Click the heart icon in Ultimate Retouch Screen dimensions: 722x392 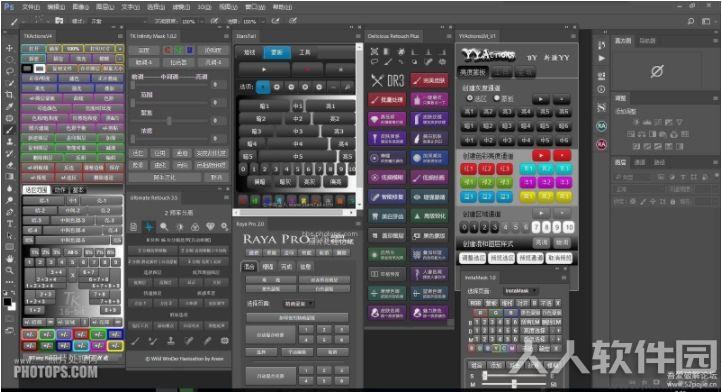tap(210, 227)
